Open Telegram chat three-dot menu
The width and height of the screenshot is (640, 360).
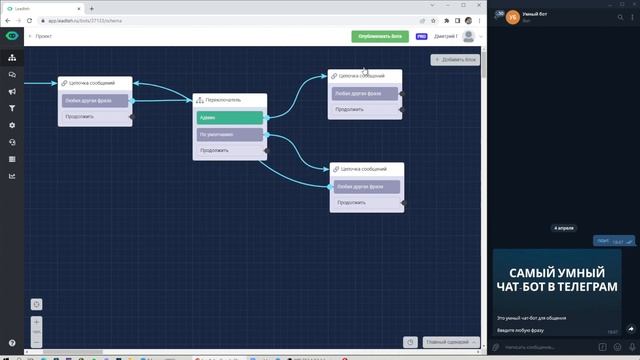click(633, 17)
